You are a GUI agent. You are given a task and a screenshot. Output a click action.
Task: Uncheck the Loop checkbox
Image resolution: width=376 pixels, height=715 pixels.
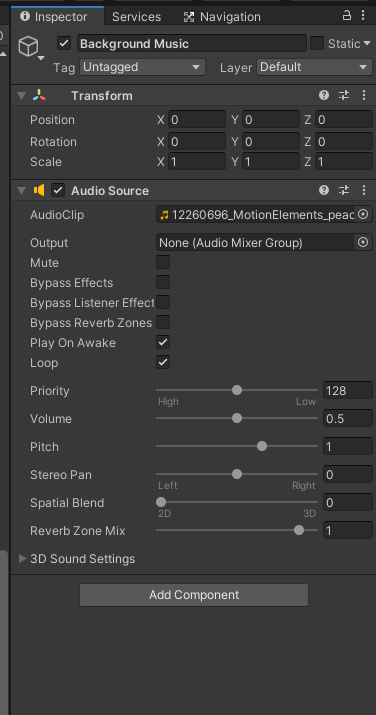[x=163, y=363]
